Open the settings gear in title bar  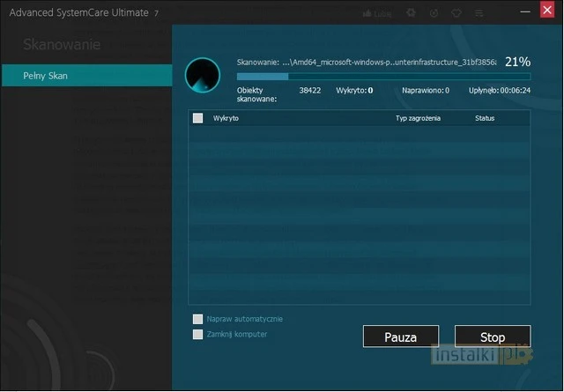tap(411, 14)
